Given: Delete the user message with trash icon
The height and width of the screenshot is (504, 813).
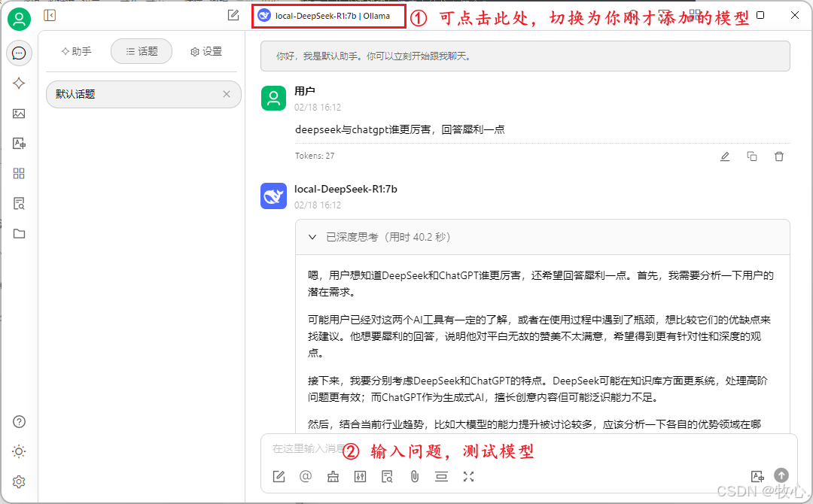Looking at the screenshot, I should pos(779,156).
